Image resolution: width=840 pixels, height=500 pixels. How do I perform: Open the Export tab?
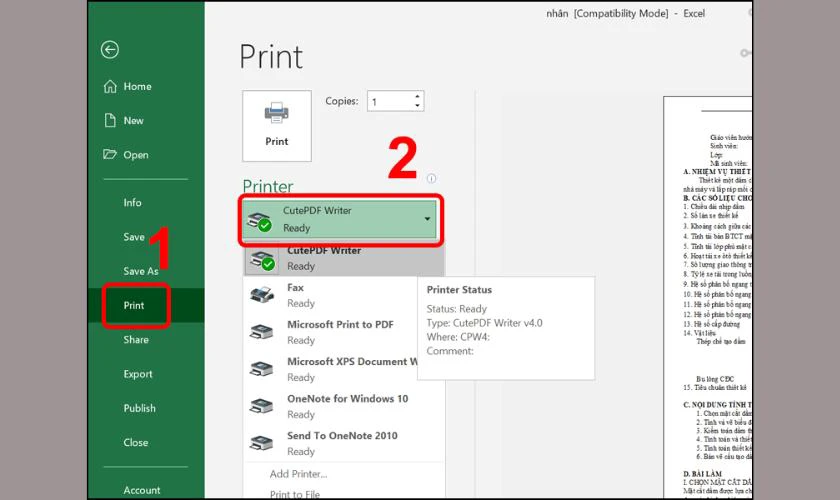pyautogui.click(x=146, y=374)
